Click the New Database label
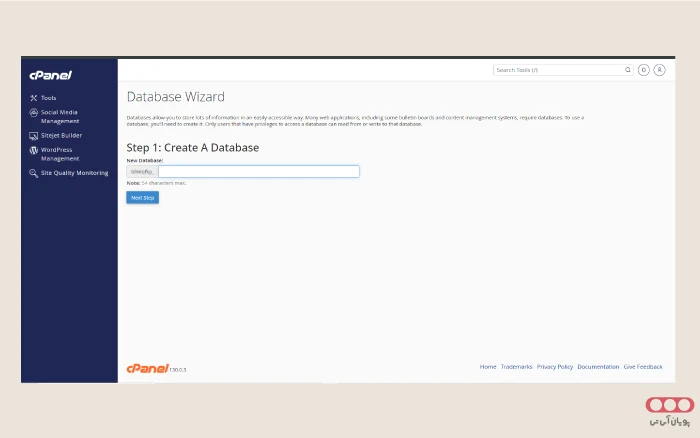This screenshot has width=700, height=438. 145,160
